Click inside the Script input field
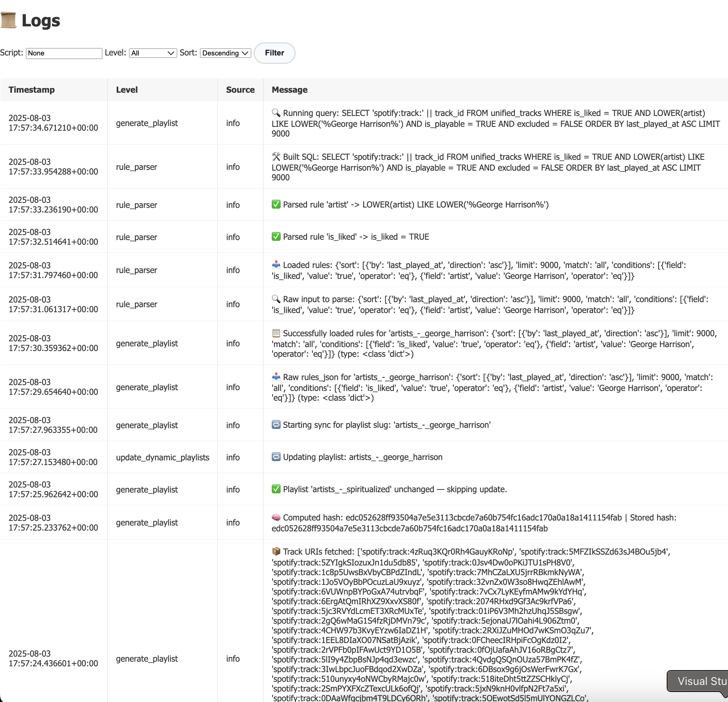 pyautogui.click(x=64, y=53)
